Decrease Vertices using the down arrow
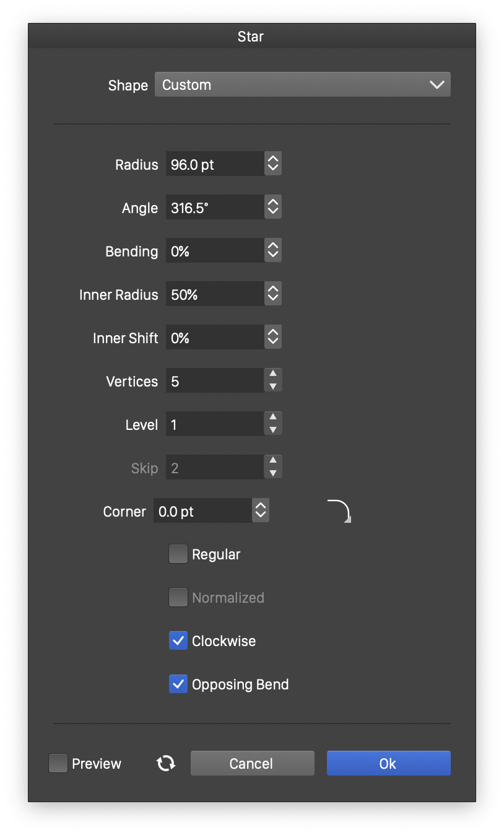This screenshot has height=835, width=504. click(273, 387)
